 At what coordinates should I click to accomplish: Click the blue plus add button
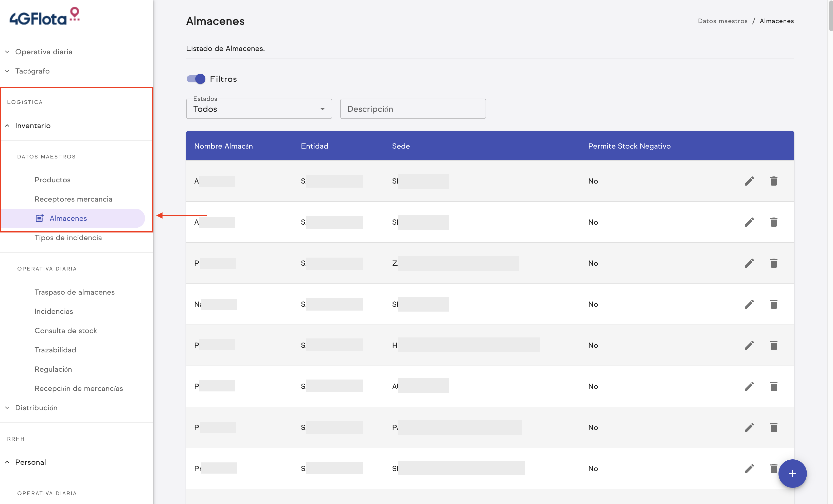(792, 473)
